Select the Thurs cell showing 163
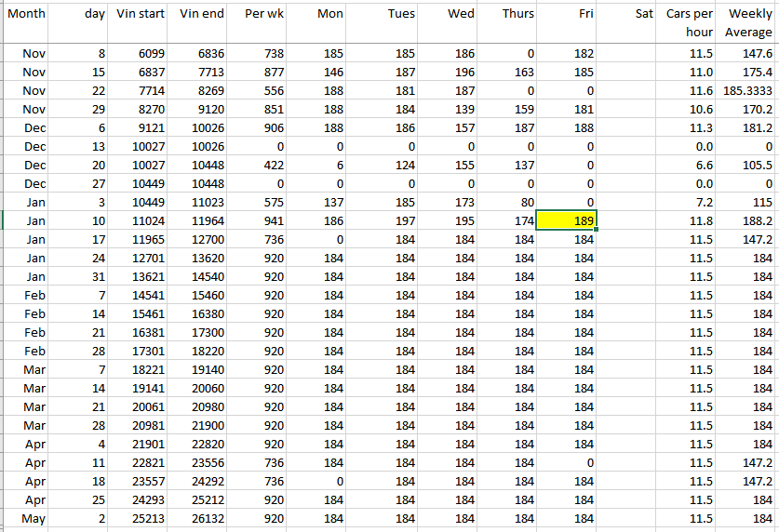 click(x=509, y=72)
